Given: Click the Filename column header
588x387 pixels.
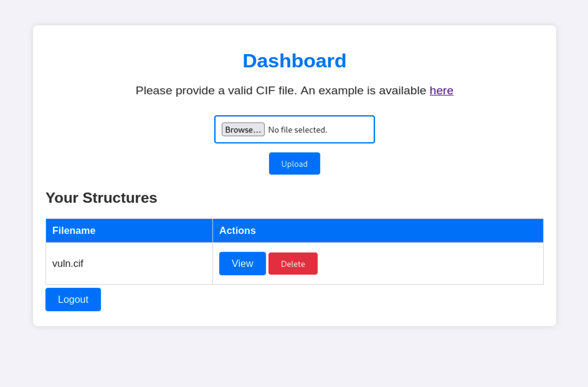Looking at the screenshot, I should (74, 231).
